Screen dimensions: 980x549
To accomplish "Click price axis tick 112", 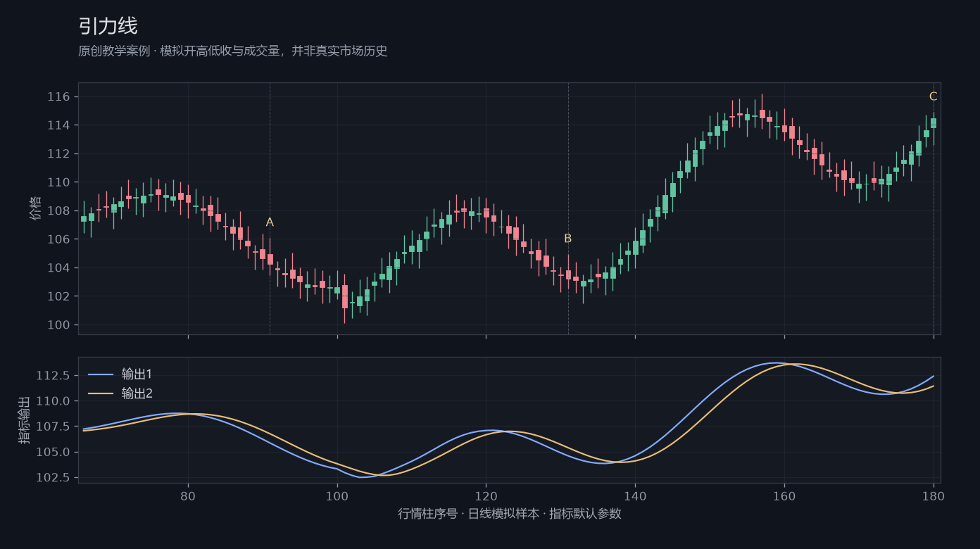I will tap(59, 153).
